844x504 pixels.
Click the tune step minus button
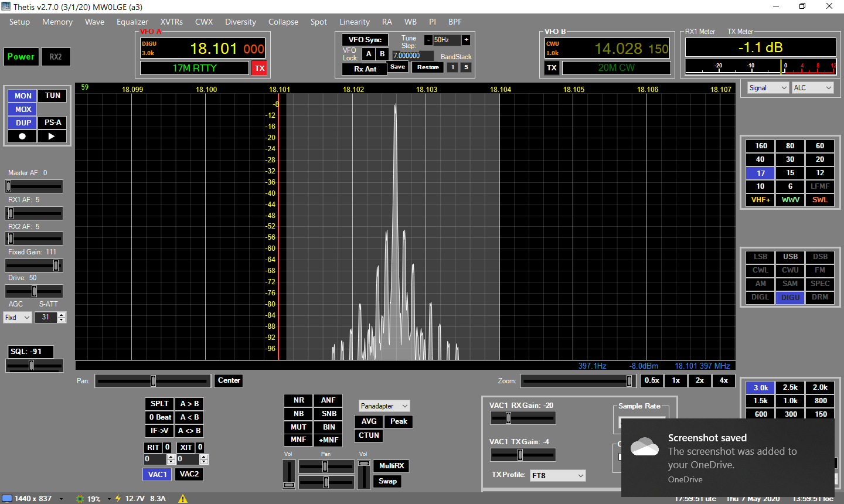(428, 40)
